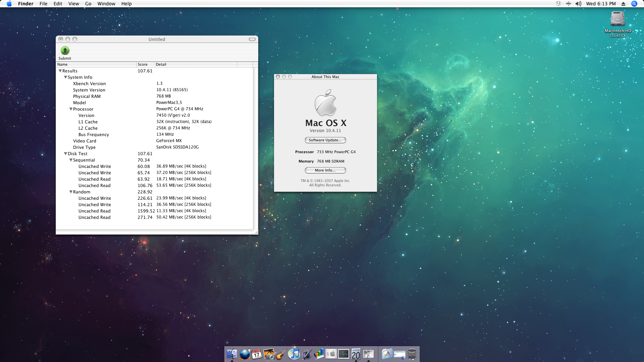Screen dimensions: 644x362
Task: Open the Trash in the Dock
Action: (x=412, y=354)
